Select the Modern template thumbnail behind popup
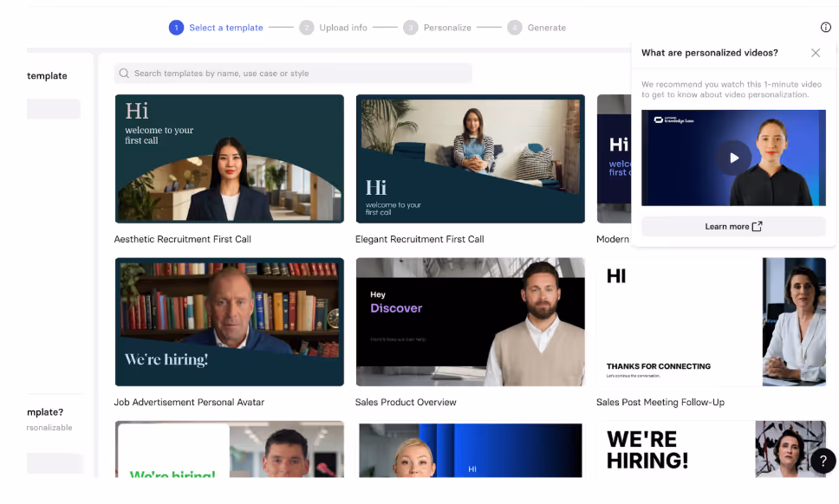 click(614, 158)
